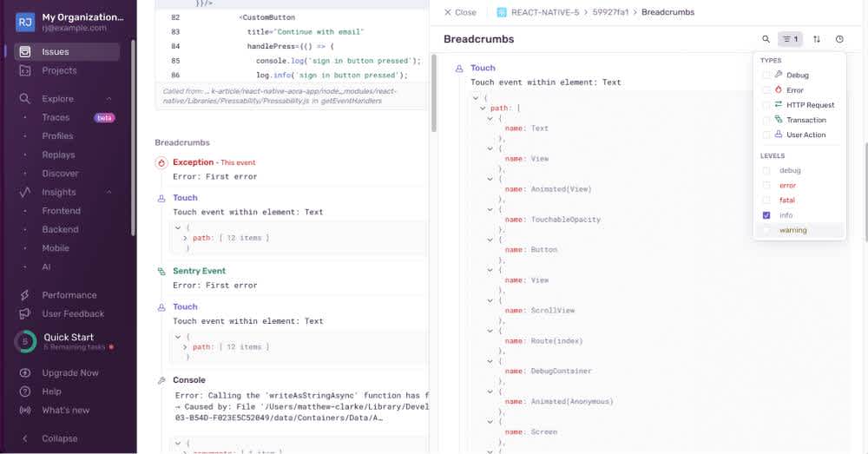Enable the Debug type checkbox

pyautogui.click(x=766, y=76)
